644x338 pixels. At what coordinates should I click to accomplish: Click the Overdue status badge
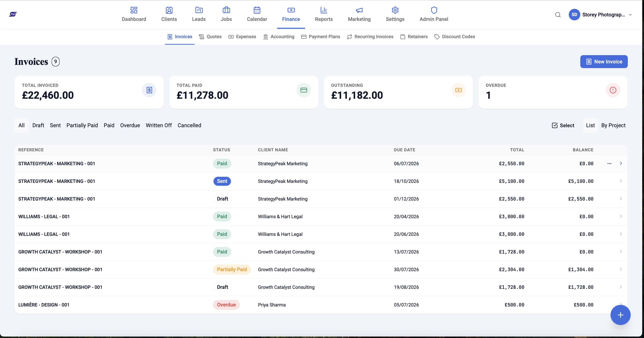coord(226,305)
